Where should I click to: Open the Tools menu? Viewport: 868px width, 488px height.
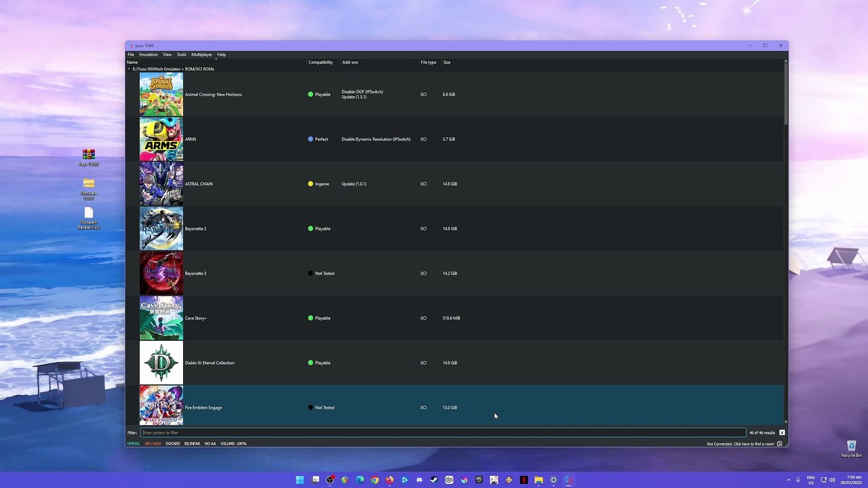pos(181,54)
